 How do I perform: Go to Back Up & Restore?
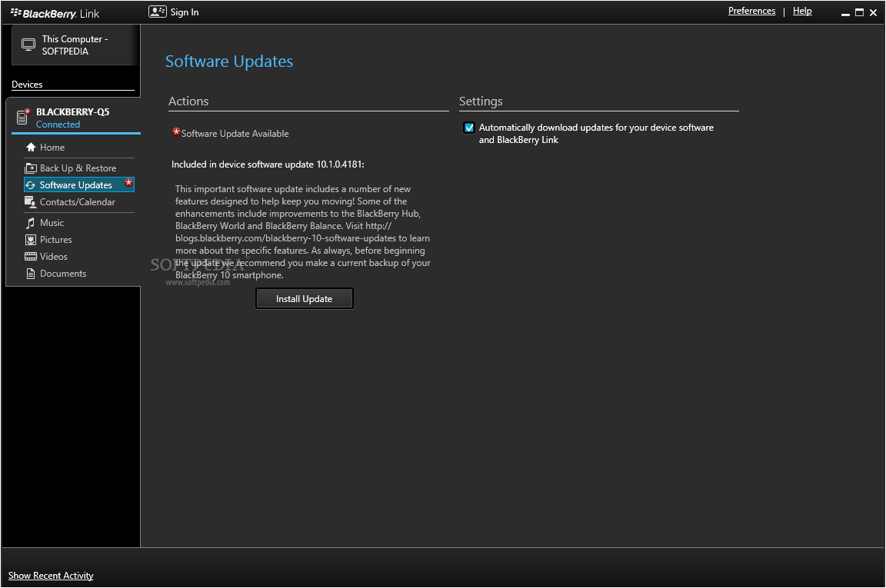pos(79,168)
